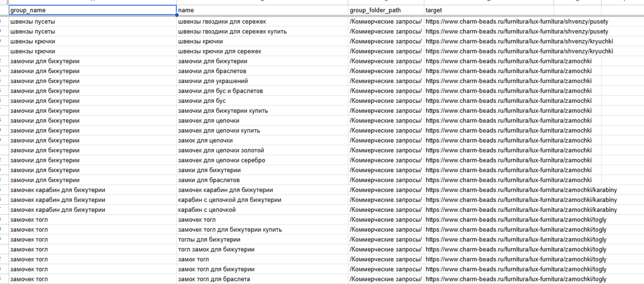Viewport: 644px width, 284px height.
Task: Click the 'замочки для бус и браслетов' cell
Action: click(262, 91)
